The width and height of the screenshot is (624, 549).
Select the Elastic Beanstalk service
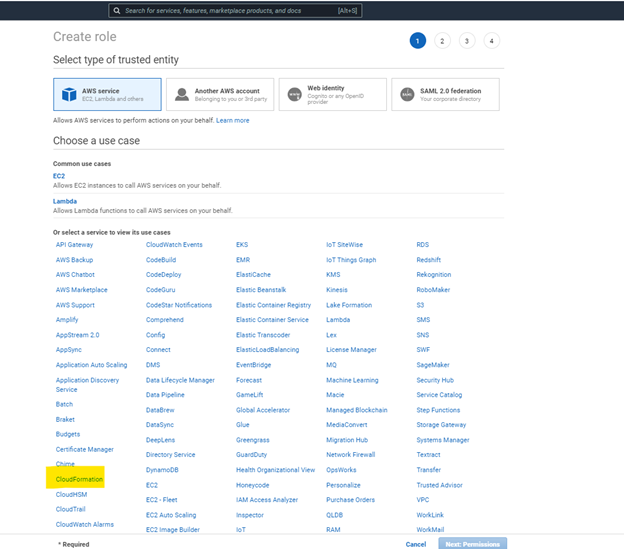pos(261,290)
